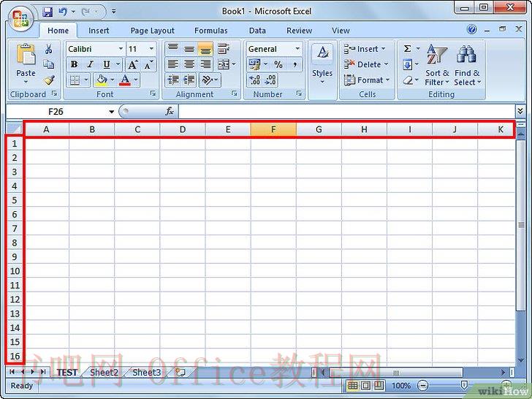Click the Format cells button
Image resolution: width=532 pixels, height=399 pixels.
pyautogui.click(x=367, y=80)
